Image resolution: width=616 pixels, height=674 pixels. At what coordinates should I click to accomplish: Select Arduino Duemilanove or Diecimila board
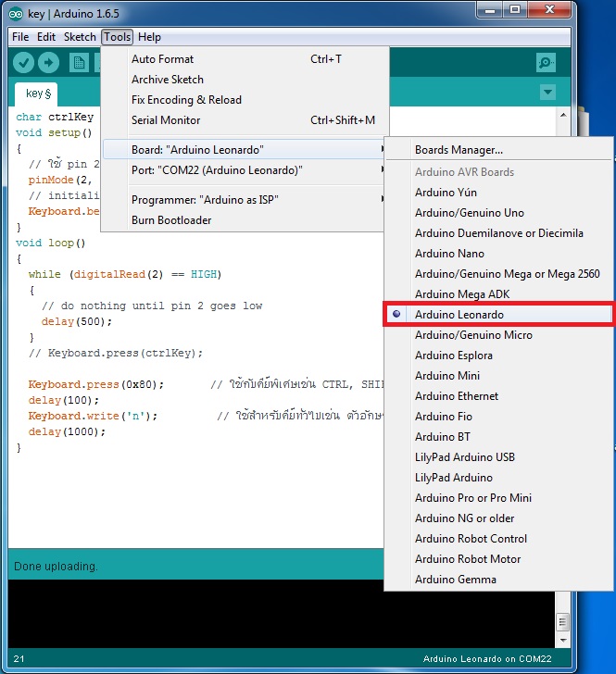[498, 233]
